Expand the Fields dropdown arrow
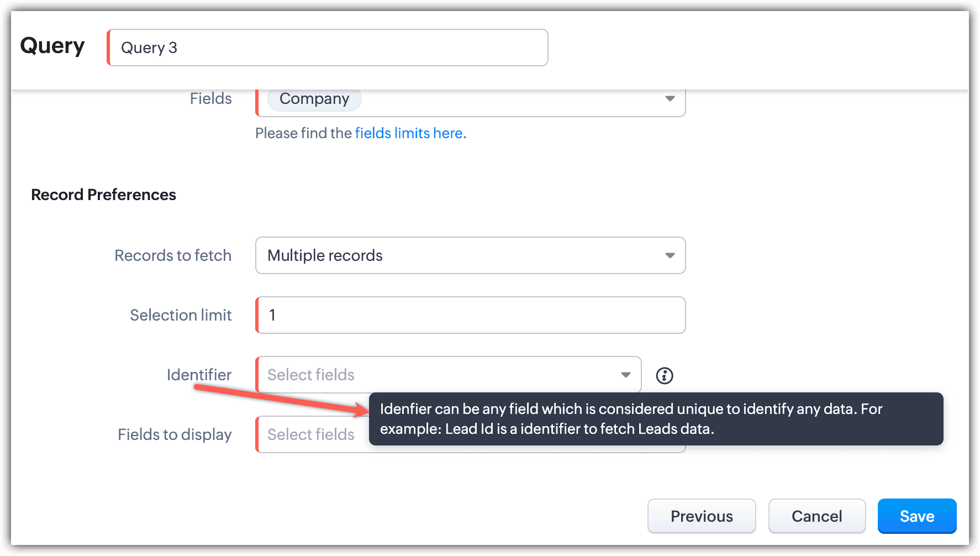The image size is (980, 556). coord(670,99)
